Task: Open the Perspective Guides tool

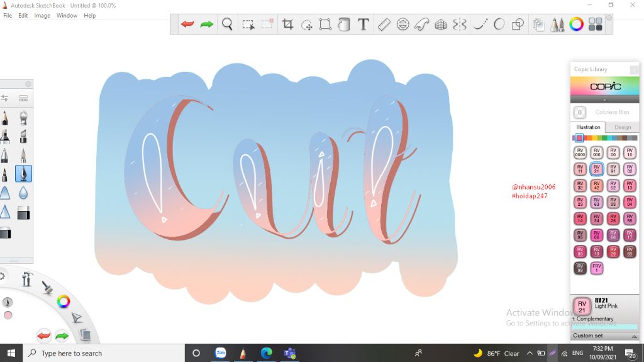Action: [441, 25]
